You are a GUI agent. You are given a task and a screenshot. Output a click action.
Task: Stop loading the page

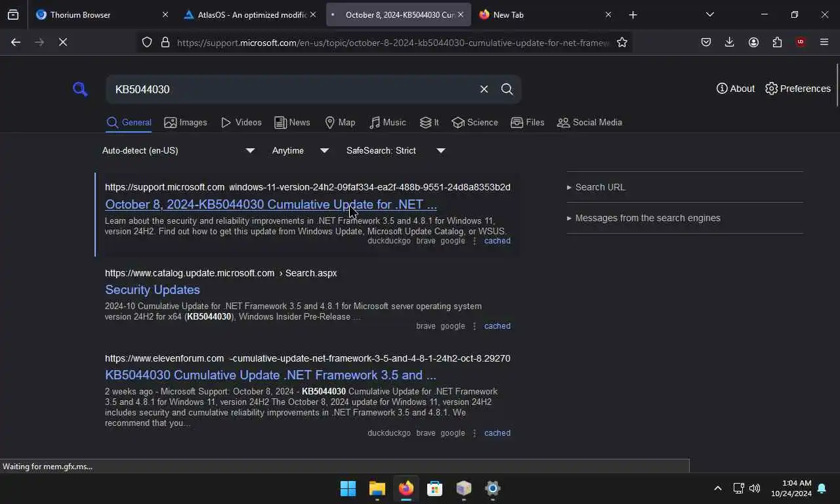point(63,42)
